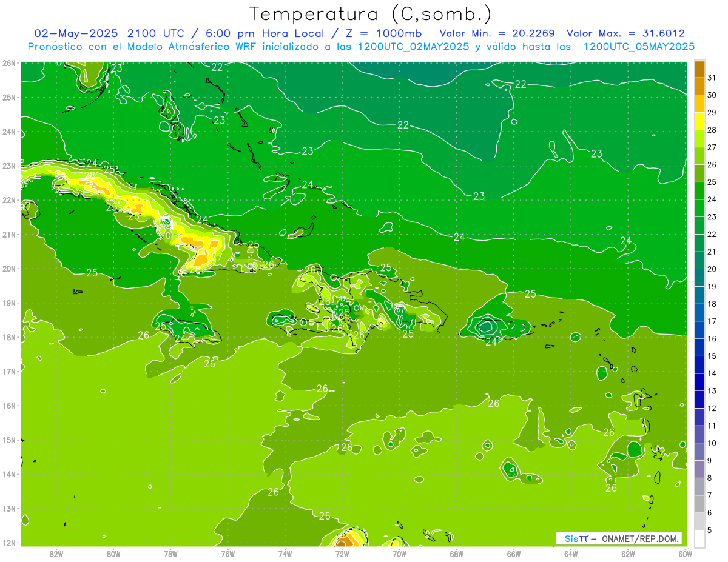
Task: Click the longitude label "60W"
Action: point(685,554)
